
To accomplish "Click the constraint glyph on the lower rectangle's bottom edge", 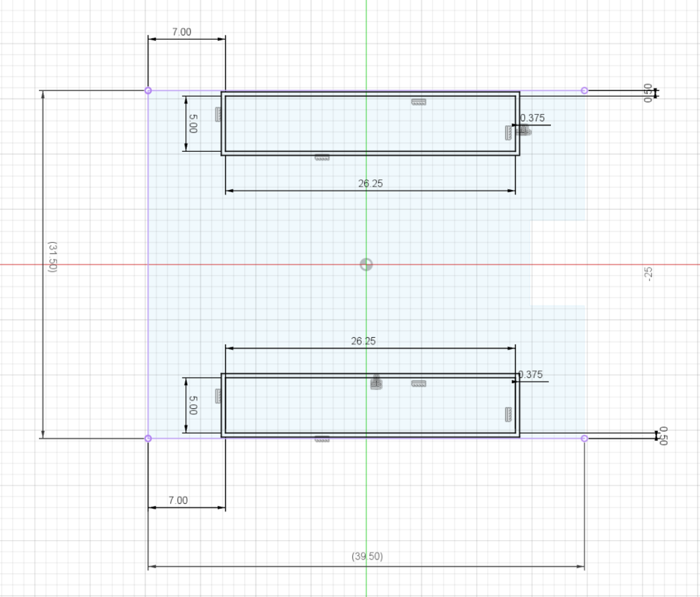I will [322, 440].
